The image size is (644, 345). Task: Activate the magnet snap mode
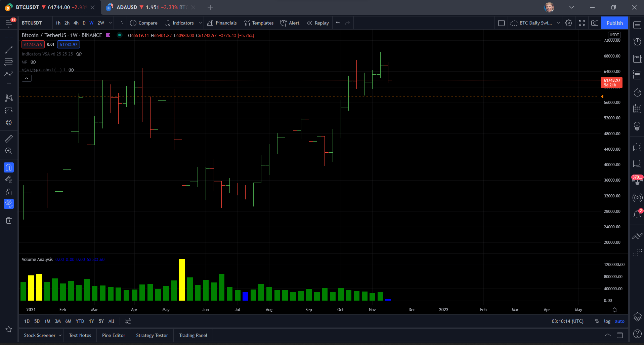(x=9, y=167)
